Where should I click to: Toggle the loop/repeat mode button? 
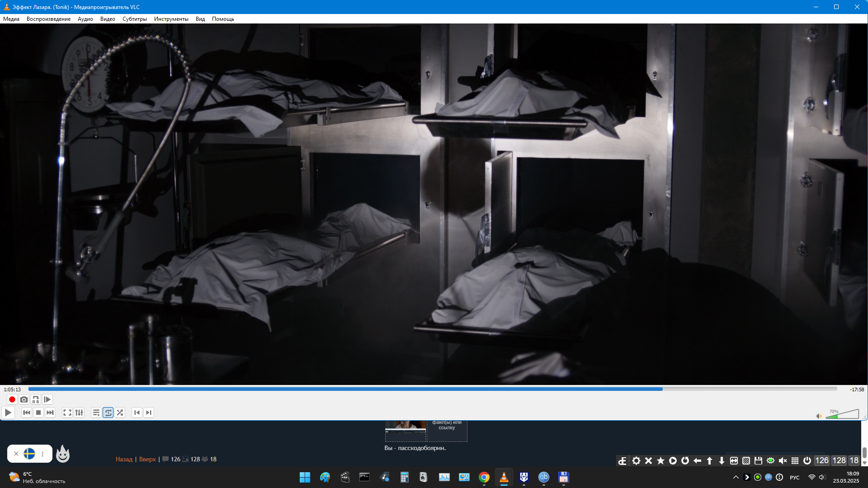(108, 413)
